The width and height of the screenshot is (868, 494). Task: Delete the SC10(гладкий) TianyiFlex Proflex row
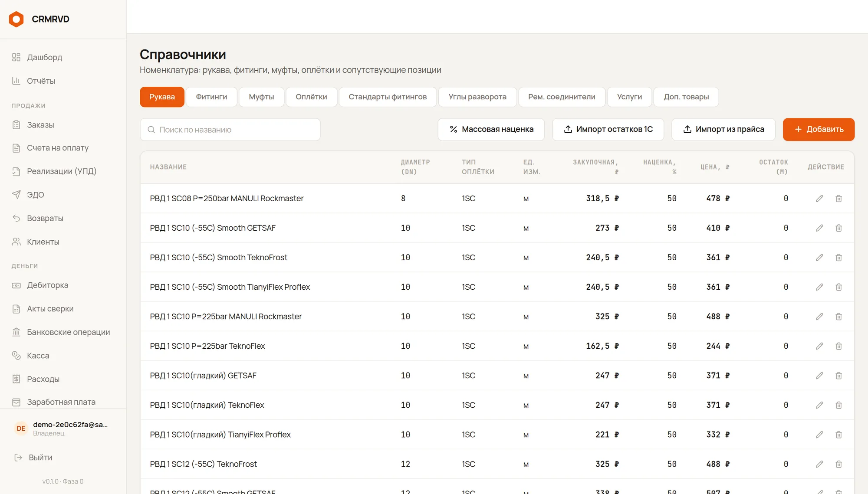(x=838, y=435)
